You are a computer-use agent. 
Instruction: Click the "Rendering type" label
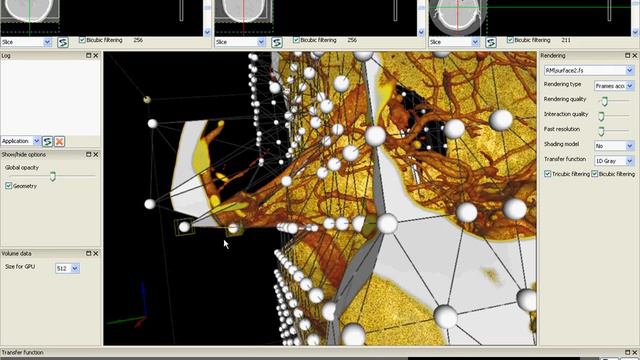tap(562, 84)
